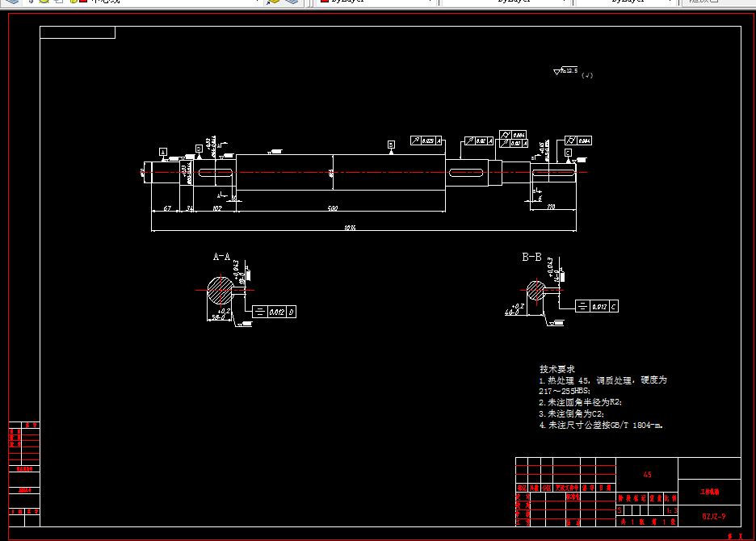Pick the 1035 overall length dimension
This screenshot has width=756, height=541.
pyautogui.click(x=350, y=228)
